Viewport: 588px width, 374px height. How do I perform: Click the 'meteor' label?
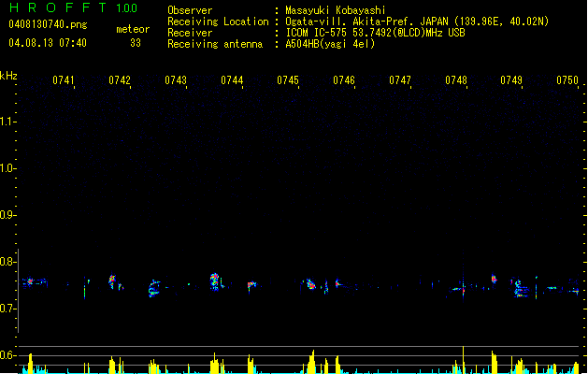pos(133,29)
